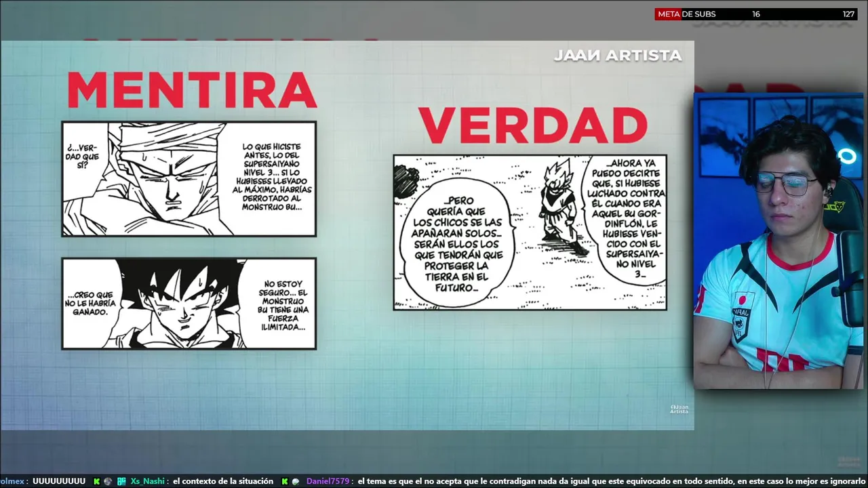Click the Kick badge before Xs_Nashi
This screenshot has width=868, height=488.
(x=97, y=481)
